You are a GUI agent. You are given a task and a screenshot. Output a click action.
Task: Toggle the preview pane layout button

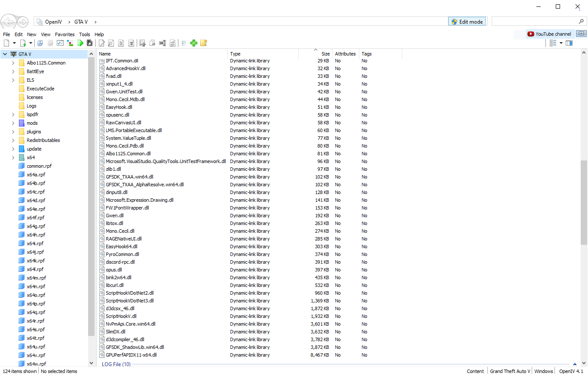click(569, 43)
